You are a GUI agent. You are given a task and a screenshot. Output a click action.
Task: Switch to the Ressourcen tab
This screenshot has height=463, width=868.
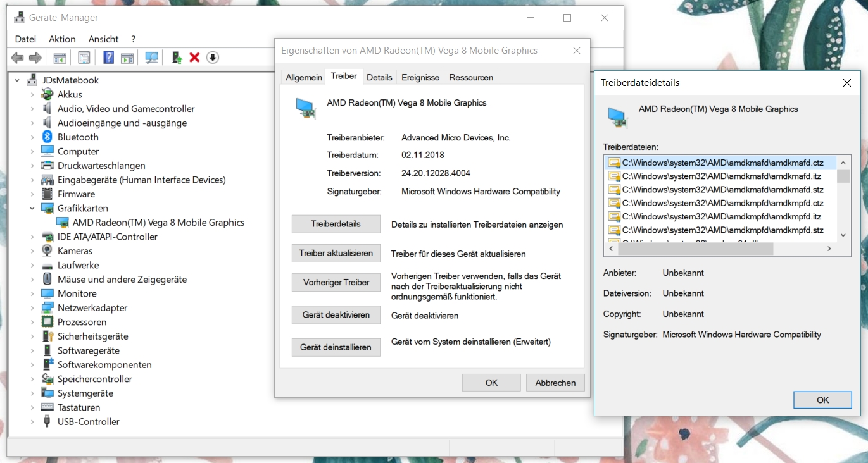tap(471, 77)
